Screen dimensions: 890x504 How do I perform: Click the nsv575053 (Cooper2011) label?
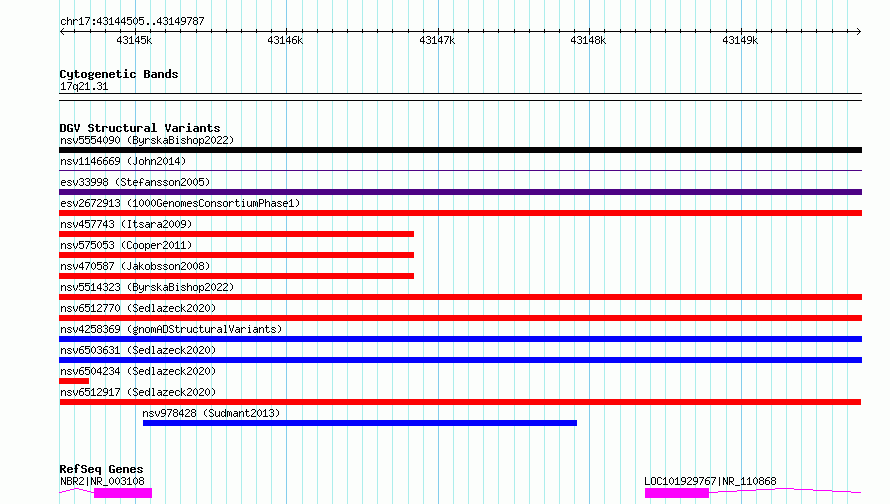(x=126, y=245)
